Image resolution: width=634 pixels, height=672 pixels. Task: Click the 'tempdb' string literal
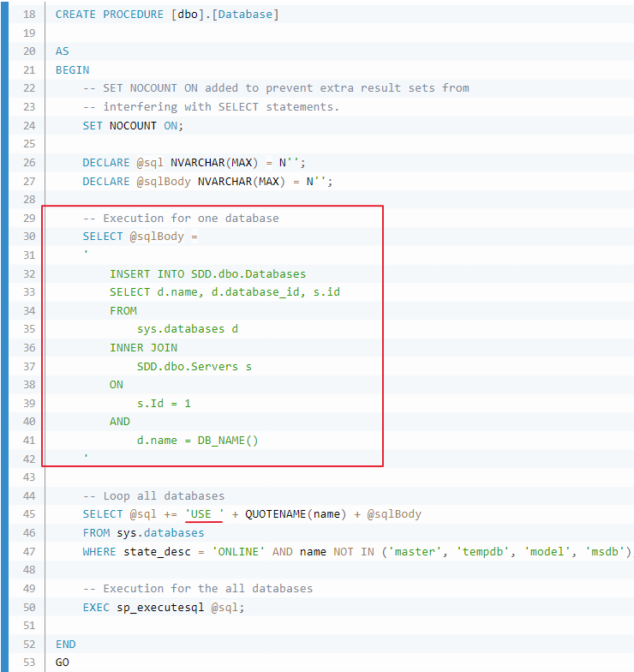482,552
